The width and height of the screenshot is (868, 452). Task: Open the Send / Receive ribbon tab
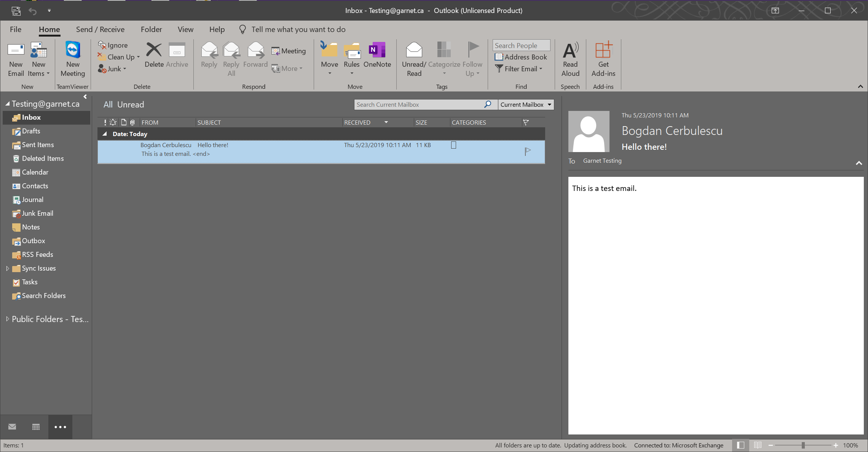100,29
